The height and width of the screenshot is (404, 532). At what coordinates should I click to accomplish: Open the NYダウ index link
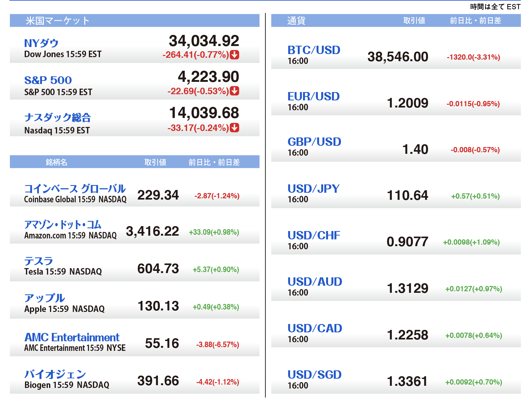(41, 43)
